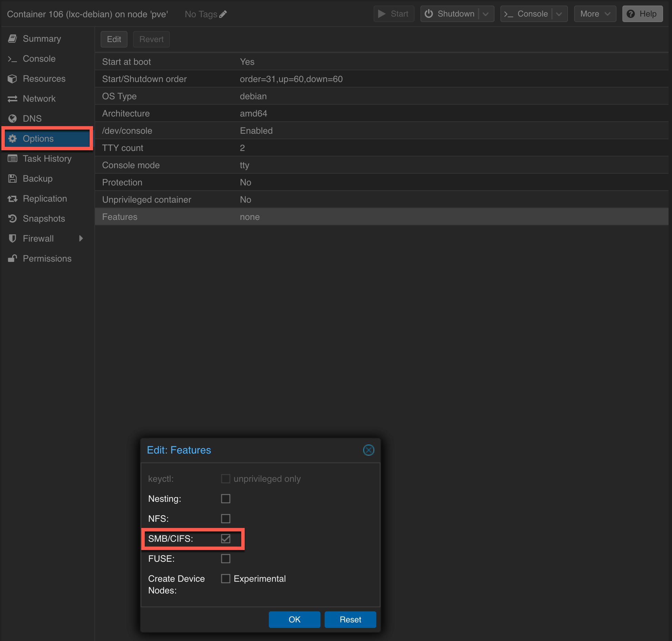
Task: Click the Resources cube icon
Action: (12, 79)
